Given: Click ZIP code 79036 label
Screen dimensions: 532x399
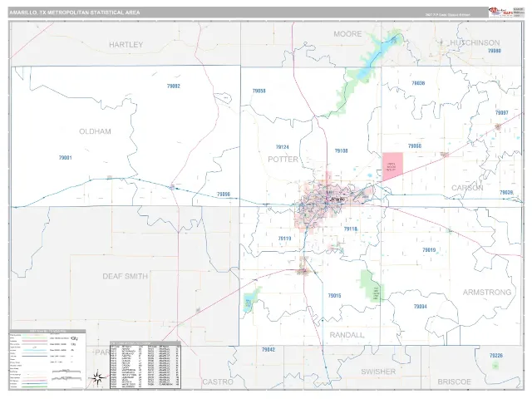Looking at the screenshot, I should 418,83.
